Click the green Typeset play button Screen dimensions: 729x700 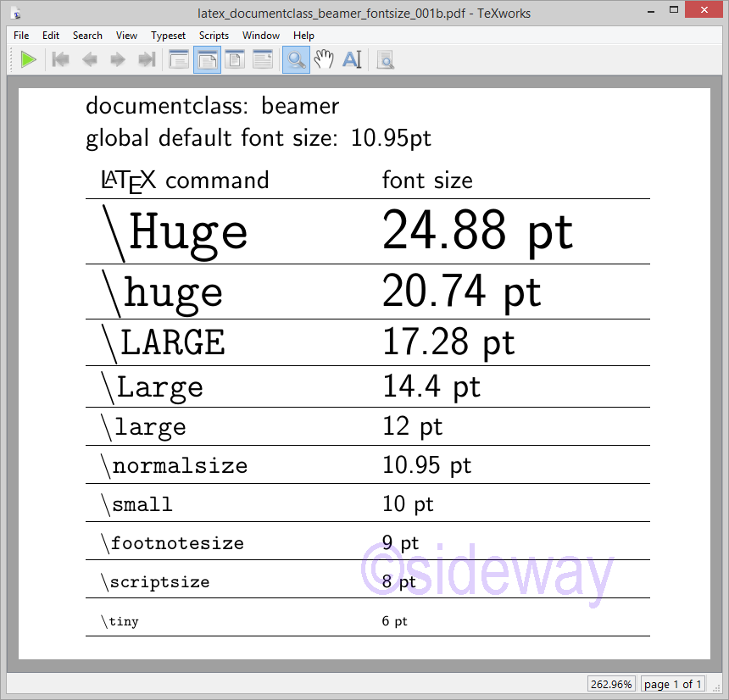point(28,60)
